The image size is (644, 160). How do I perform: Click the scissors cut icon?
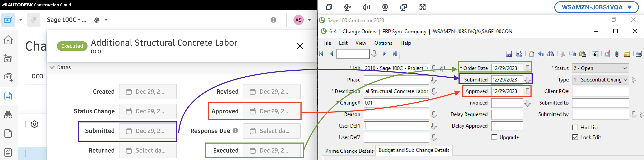click(x=563, y=54)
